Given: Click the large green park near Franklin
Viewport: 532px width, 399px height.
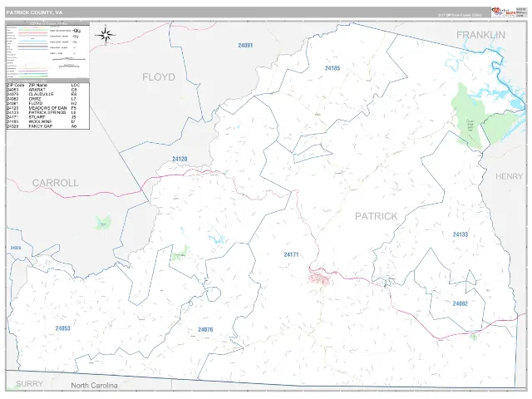Looking at the screenshot, I should click(469, 116).
